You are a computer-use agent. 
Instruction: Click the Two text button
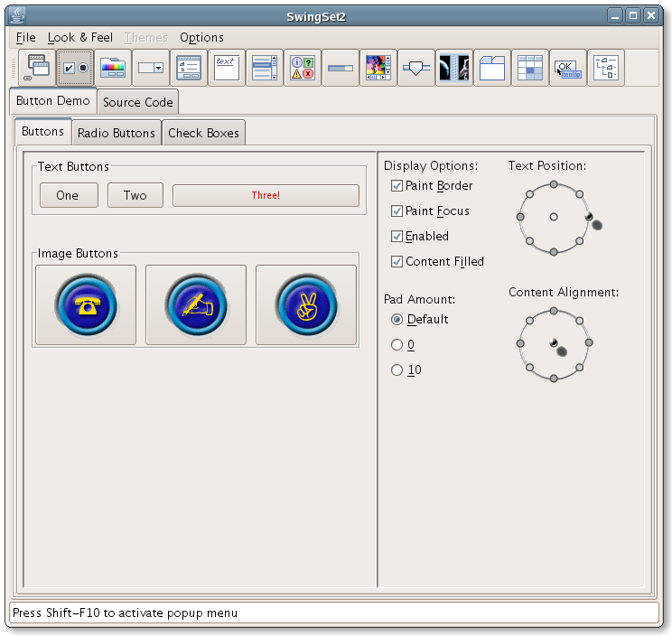coord(135,195)
